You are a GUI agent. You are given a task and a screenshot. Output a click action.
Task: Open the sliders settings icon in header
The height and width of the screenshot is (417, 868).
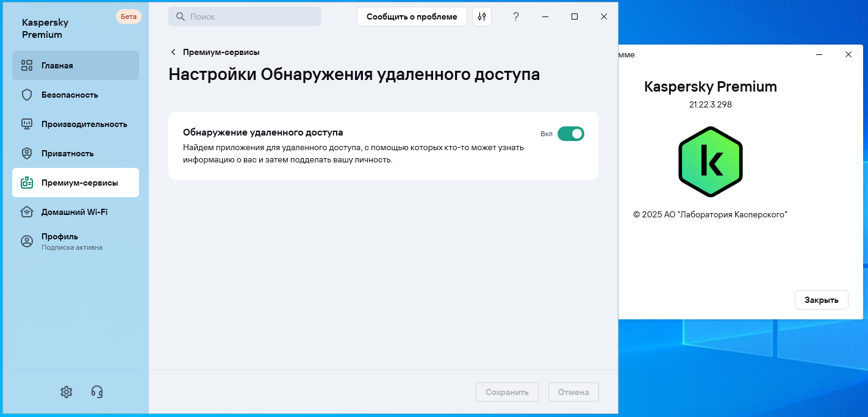click(482, 16)
